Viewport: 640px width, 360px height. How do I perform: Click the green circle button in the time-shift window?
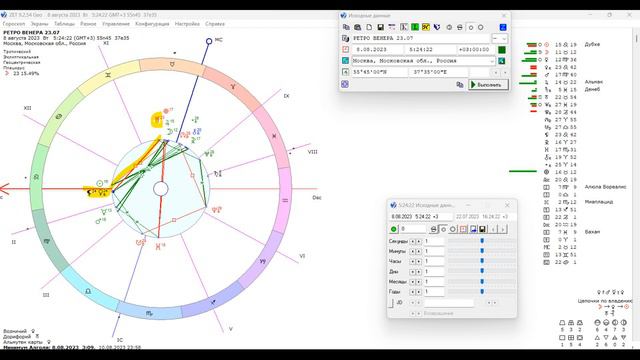(393, 229)
